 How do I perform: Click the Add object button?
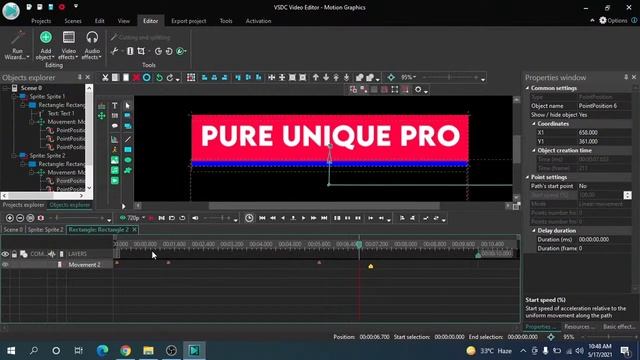[x=45, y=46]
